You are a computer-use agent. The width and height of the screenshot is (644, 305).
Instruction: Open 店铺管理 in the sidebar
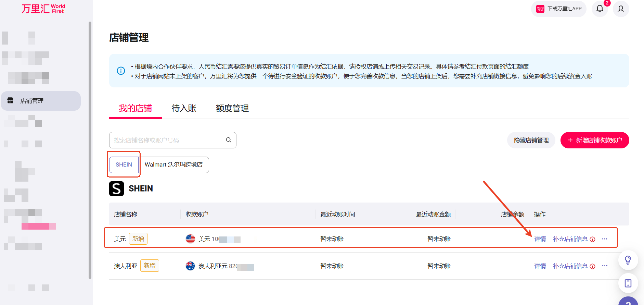click(x=40, y=101)
